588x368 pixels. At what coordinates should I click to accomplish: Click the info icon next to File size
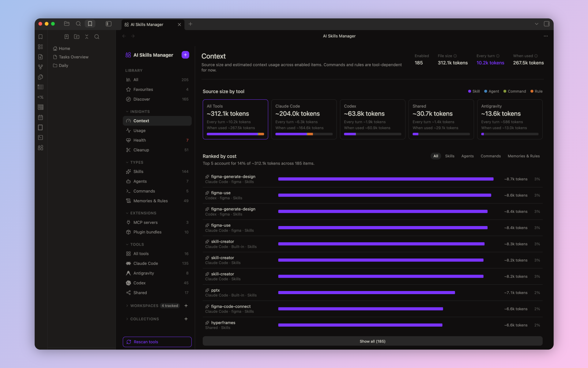tap(455, 56)
